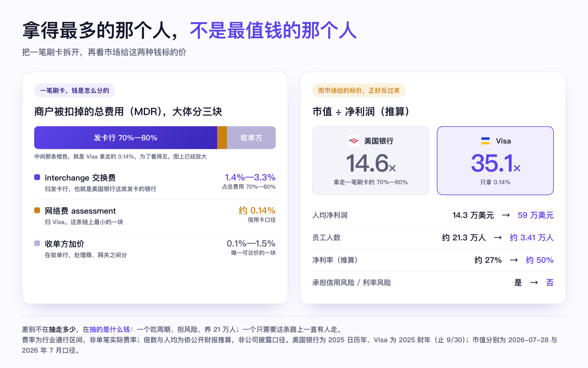The width and height of the screenshot is (588, 368).
Task: Click the value 约 0.14%
Action: pyautogui.click(x=257, y=210)
